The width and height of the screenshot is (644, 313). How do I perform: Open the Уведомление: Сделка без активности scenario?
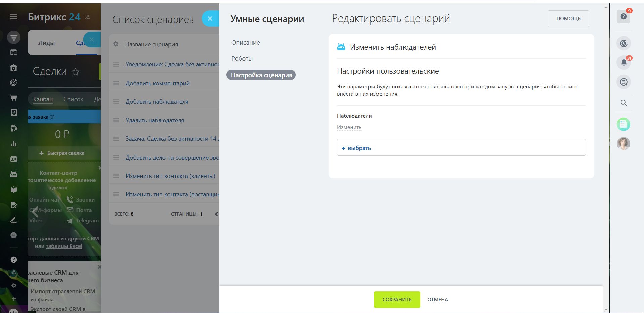pyautogui.click(x=172, y=64)
